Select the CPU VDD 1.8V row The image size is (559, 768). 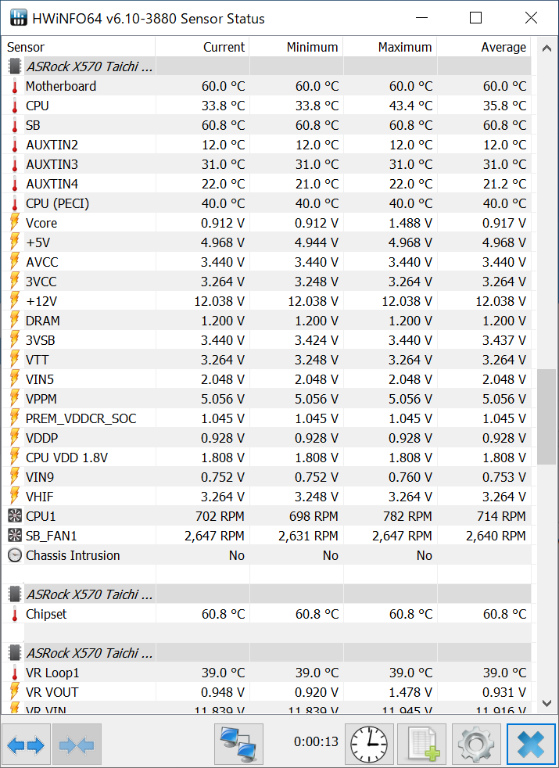[x=267, y=457]
